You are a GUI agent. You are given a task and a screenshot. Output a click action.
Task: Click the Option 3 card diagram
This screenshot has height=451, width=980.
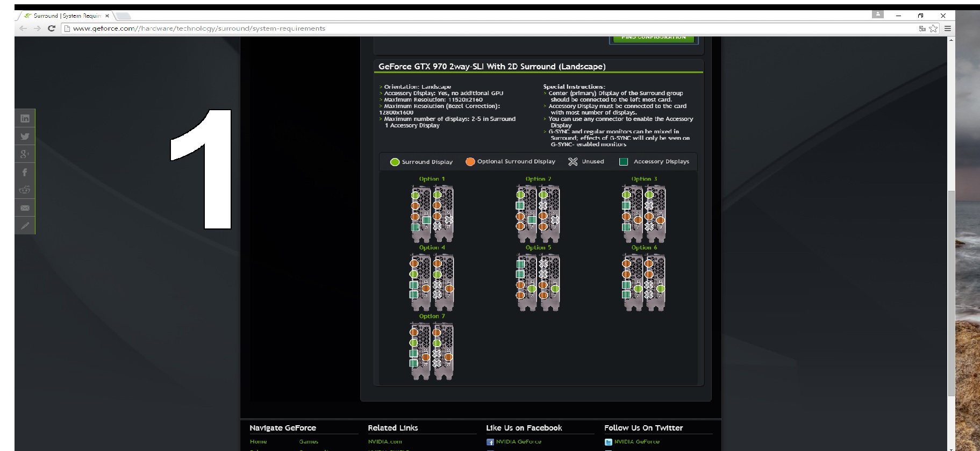point(644,213)
